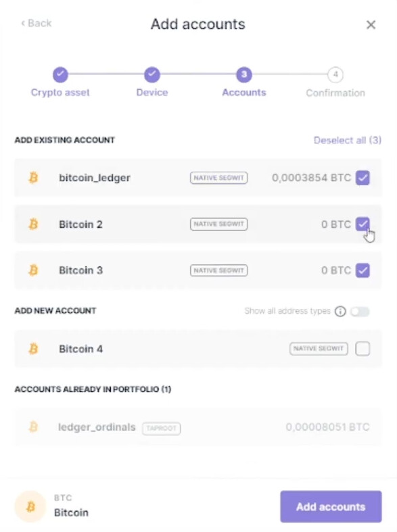The width and height of the screenshot is (397, 532).
Task: Click the Bitcoin icon next to Bitcoin 4
Action: point(33,348)
